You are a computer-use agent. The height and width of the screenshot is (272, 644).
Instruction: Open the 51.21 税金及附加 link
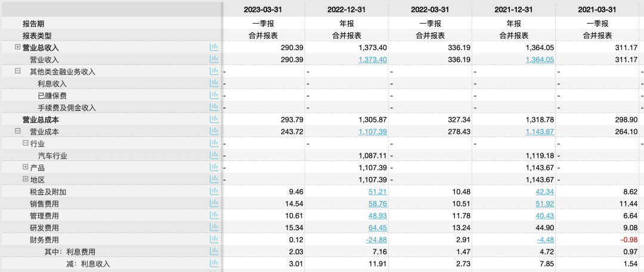379,191
